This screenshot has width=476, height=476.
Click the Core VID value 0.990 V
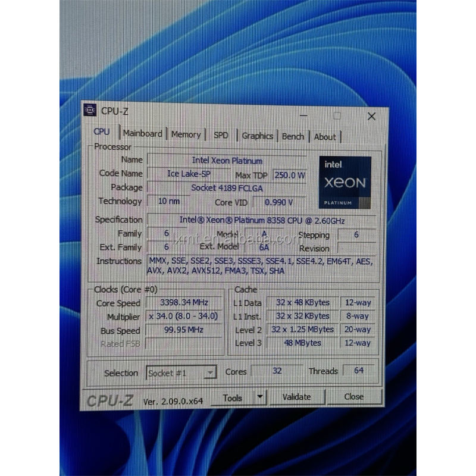[278, 202]
